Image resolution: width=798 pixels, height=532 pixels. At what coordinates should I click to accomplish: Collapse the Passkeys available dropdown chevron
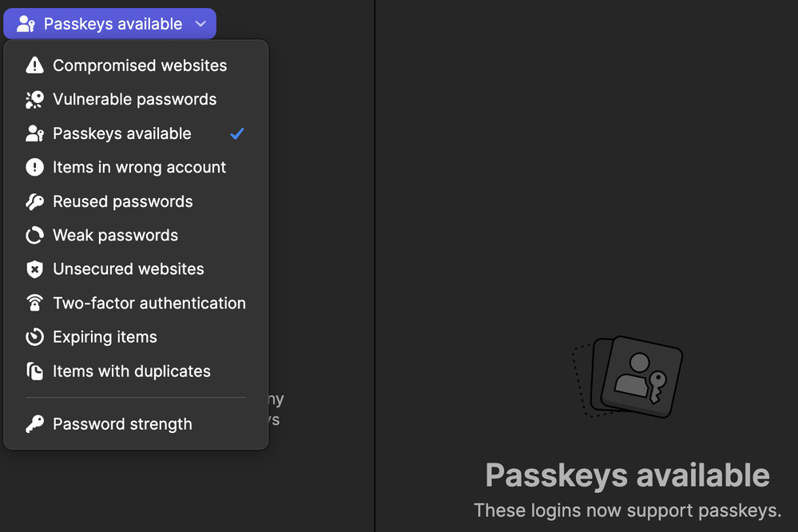(200, 24)
